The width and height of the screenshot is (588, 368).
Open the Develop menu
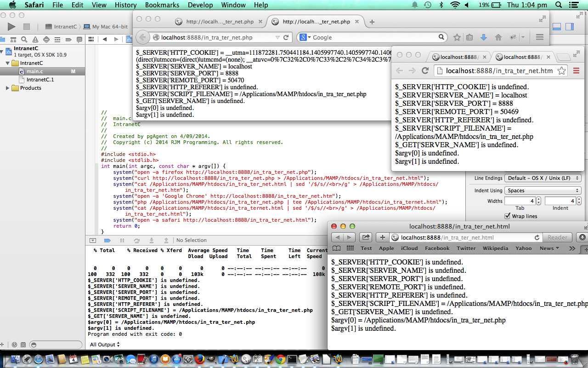tap(200, 5)
